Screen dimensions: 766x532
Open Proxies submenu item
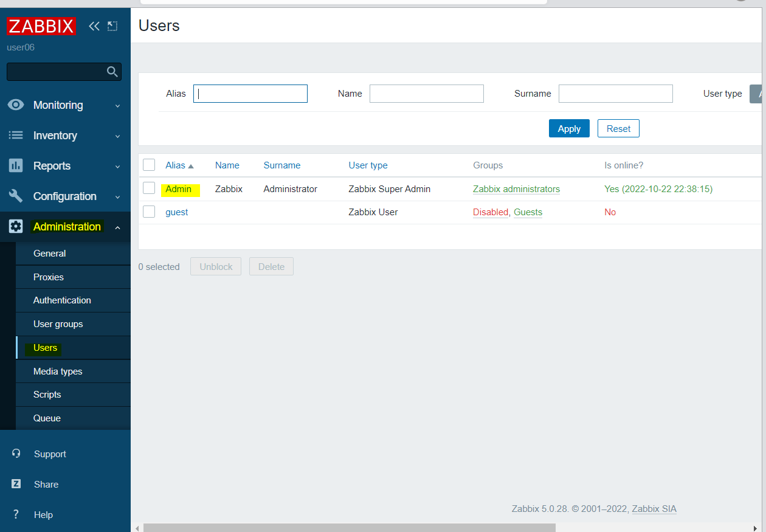[49, 277]
